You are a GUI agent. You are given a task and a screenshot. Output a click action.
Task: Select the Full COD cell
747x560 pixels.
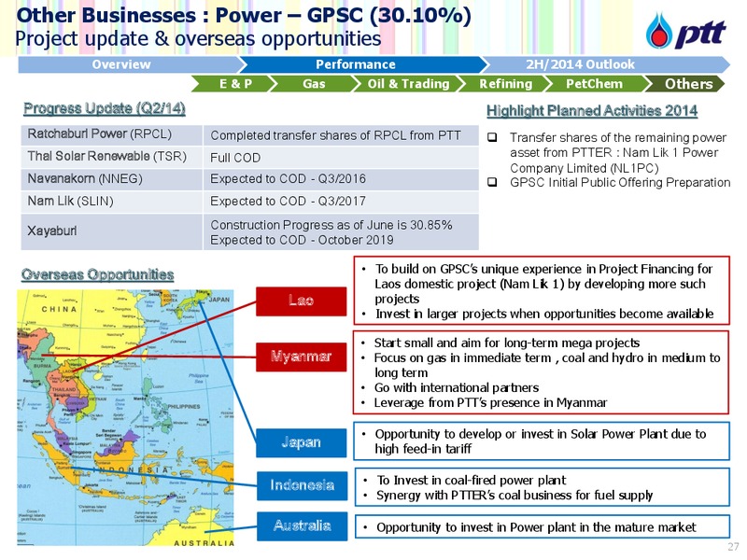(x=341, y=158)
